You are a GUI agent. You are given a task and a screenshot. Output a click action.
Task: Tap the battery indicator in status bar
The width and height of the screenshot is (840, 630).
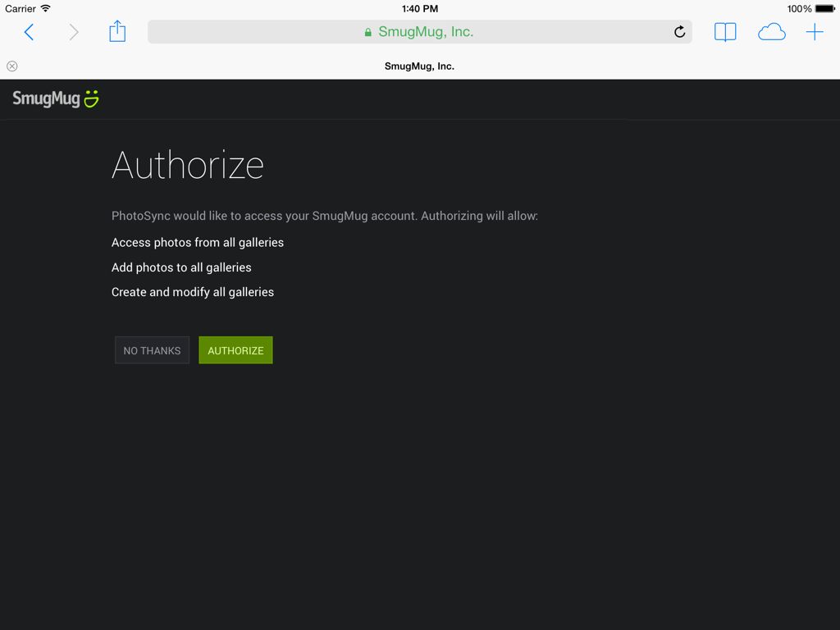[x=824, y=8]
